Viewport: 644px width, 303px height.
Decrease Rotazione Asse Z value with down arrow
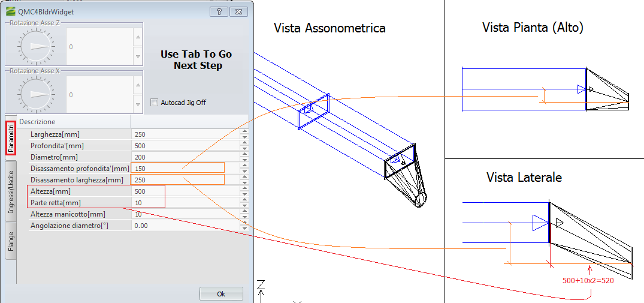[138, 56]
